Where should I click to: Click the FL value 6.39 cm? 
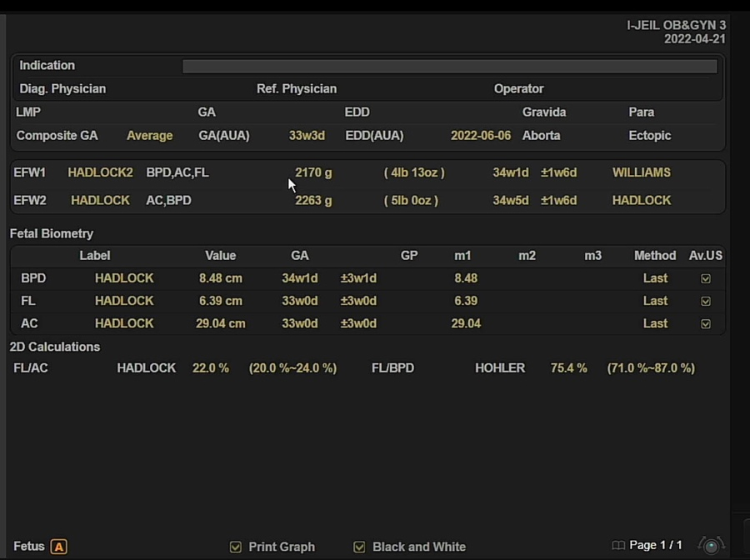click(x=221, y=301)
